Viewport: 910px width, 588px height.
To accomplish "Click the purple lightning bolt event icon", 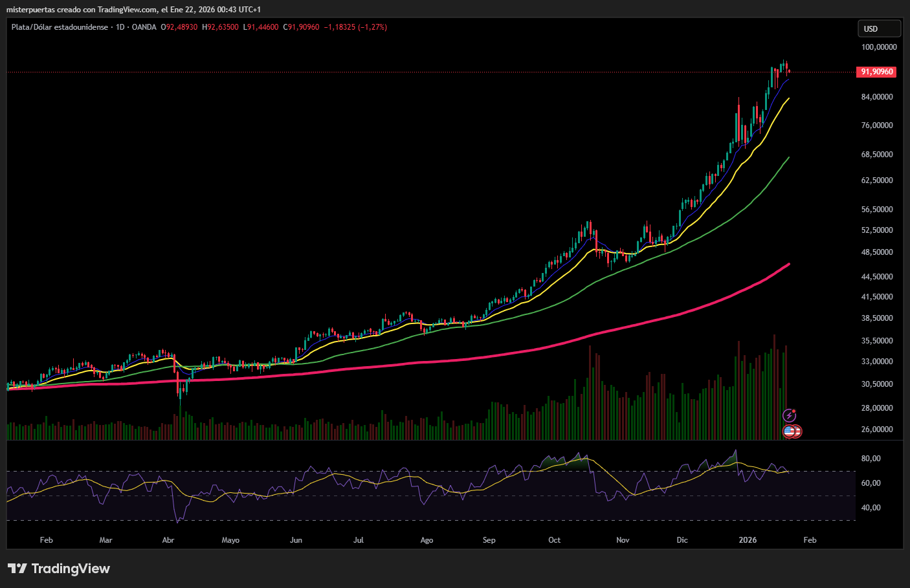I will coord(790,415).
